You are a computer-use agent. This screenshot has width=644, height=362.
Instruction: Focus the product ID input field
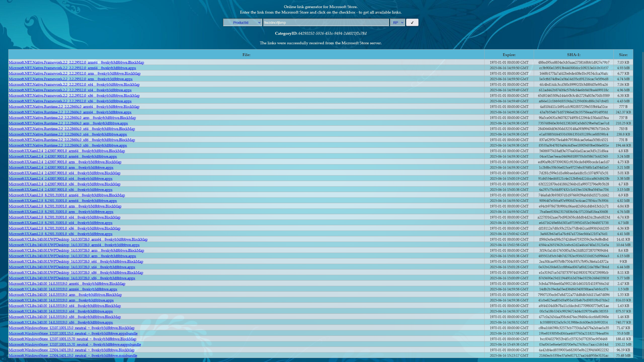(326, 22)
